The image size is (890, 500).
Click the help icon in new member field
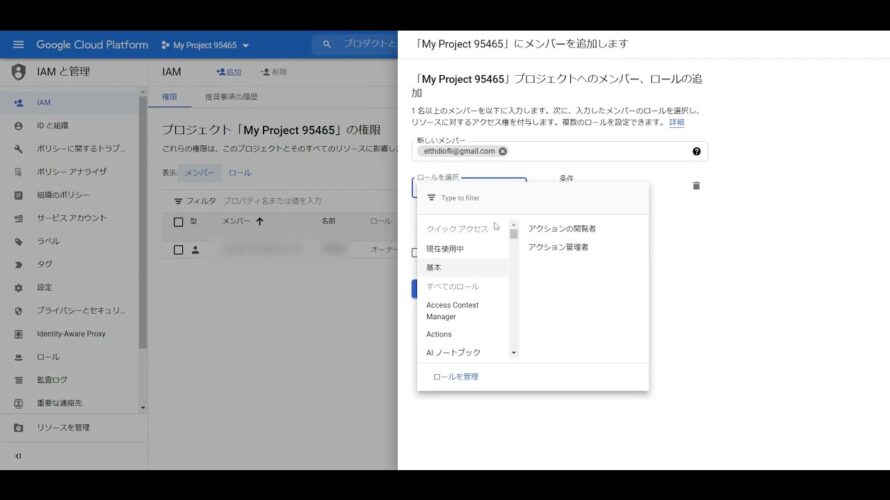696,151
